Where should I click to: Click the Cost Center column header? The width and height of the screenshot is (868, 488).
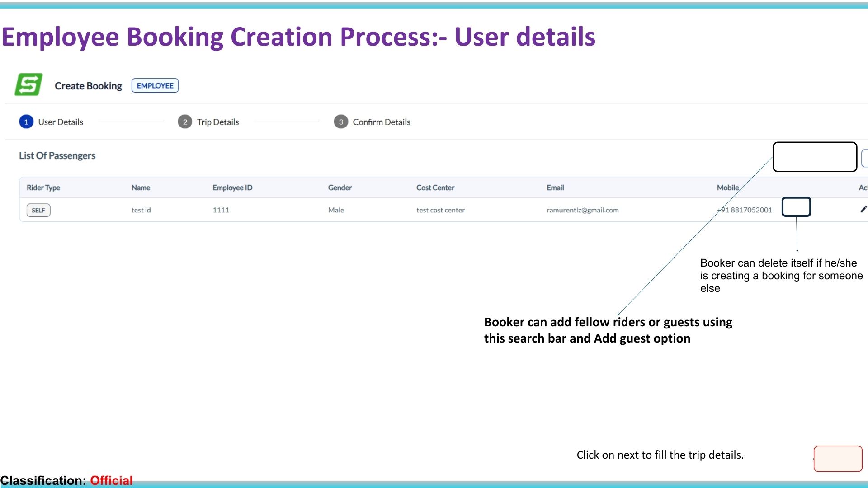click(x=435, y=188)
